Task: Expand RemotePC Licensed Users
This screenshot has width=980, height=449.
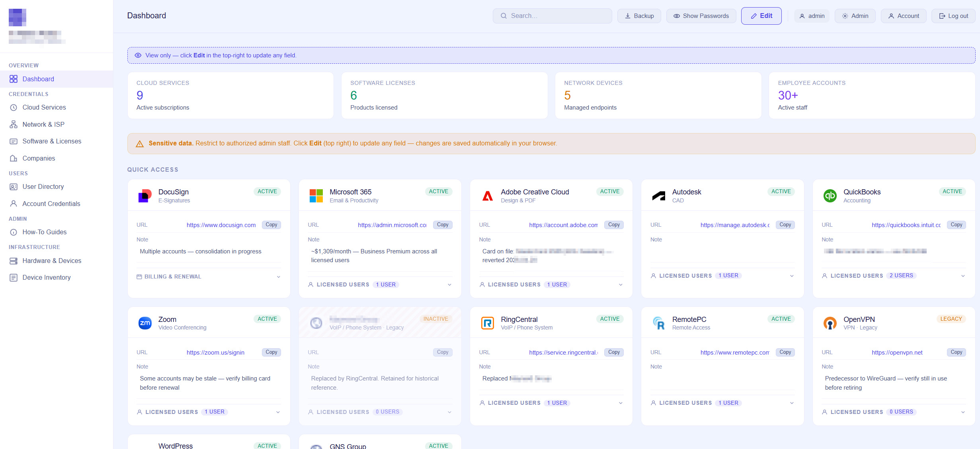Action: pos(722,403)
